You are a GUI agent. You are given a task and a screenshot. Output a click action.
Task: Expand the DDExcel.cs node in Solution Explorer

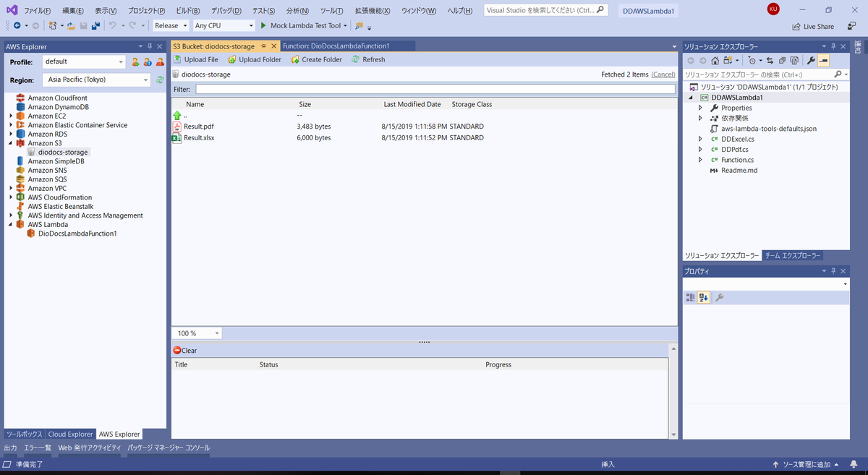point(700,139)
